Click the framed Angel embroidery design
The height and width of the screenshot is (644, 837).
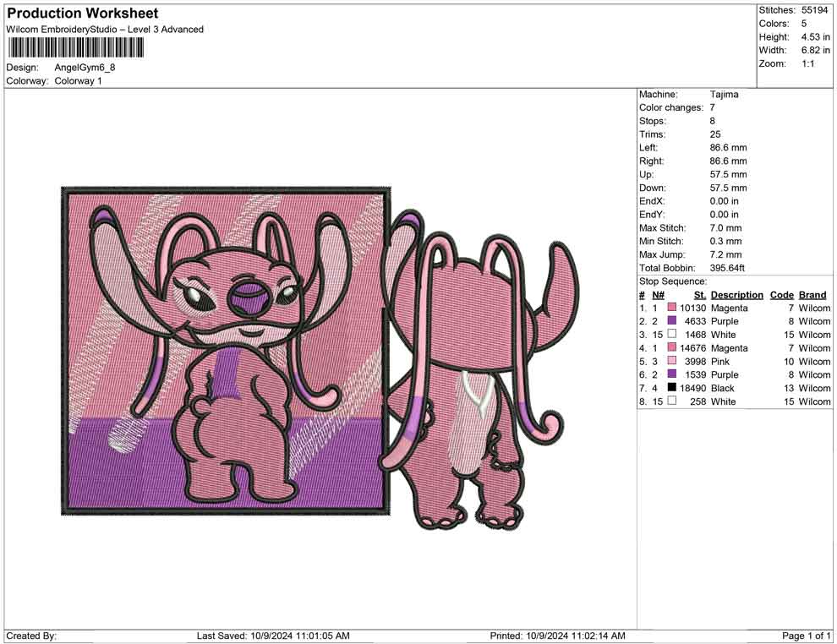tap(227, 351)
